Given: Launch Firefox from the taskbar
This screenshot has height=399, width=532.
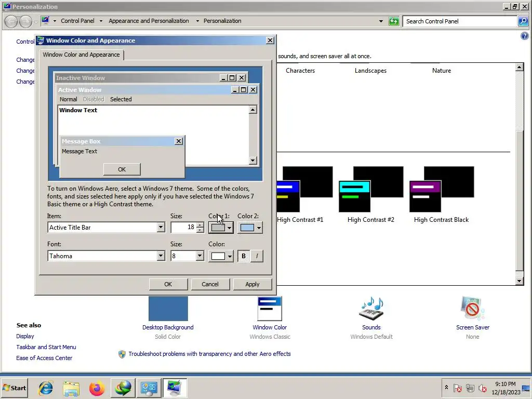Looking at the screenshot, I should (97, 388).
